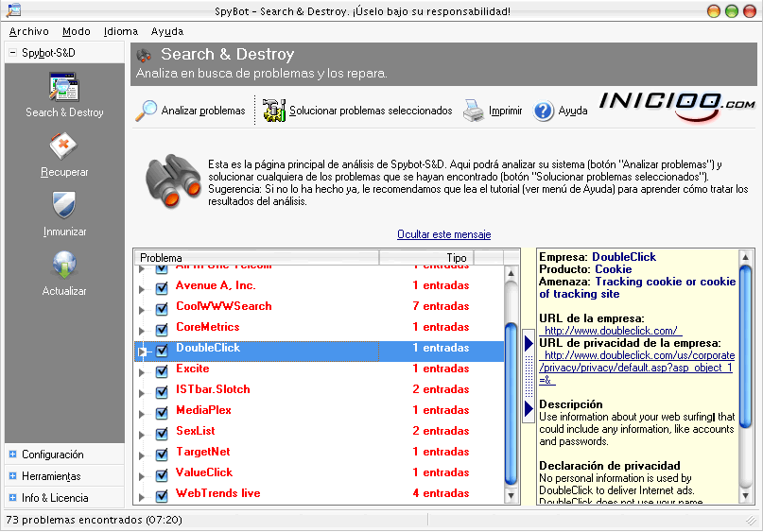
Task: Expand the ISTbar.Slotch entry
Action: point(142,393)
